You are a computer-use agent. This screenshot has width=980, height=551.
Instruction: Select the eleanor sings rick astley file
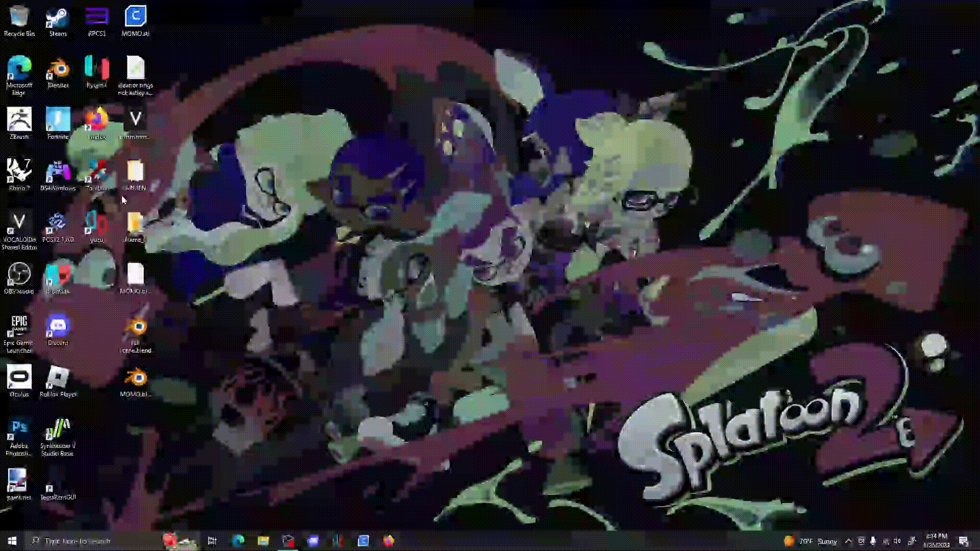135,76
